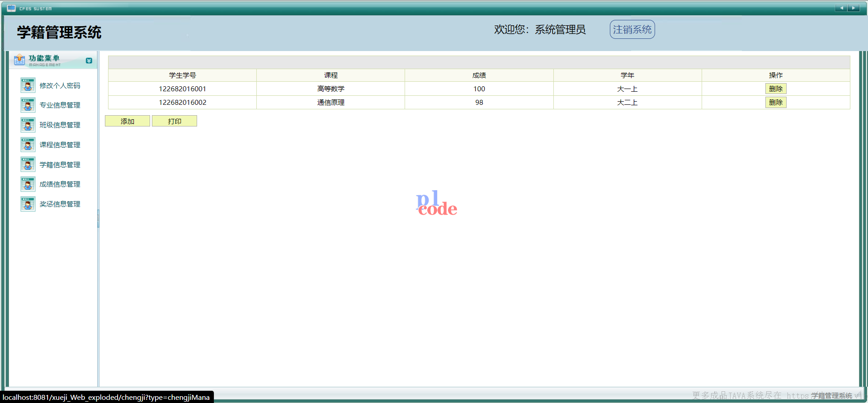The height and width of the screenshot is (403, 868).
Task: Click the 欢迎您：系统管理员 greeting
Action: pos(540,30)
